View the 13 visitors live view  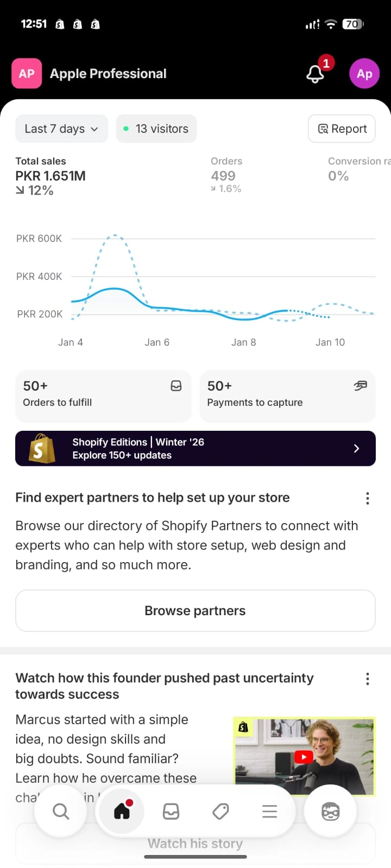coord(156,129)
